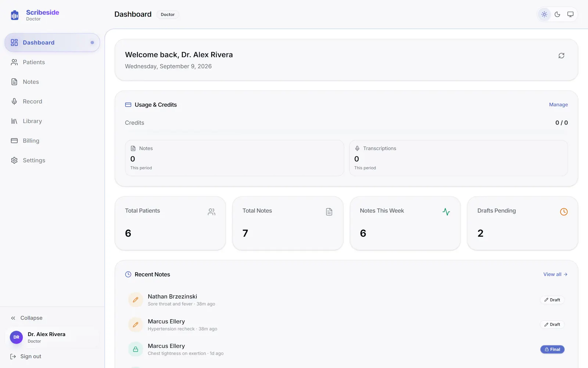Open the Total Patients stat card

click(170, 223)
